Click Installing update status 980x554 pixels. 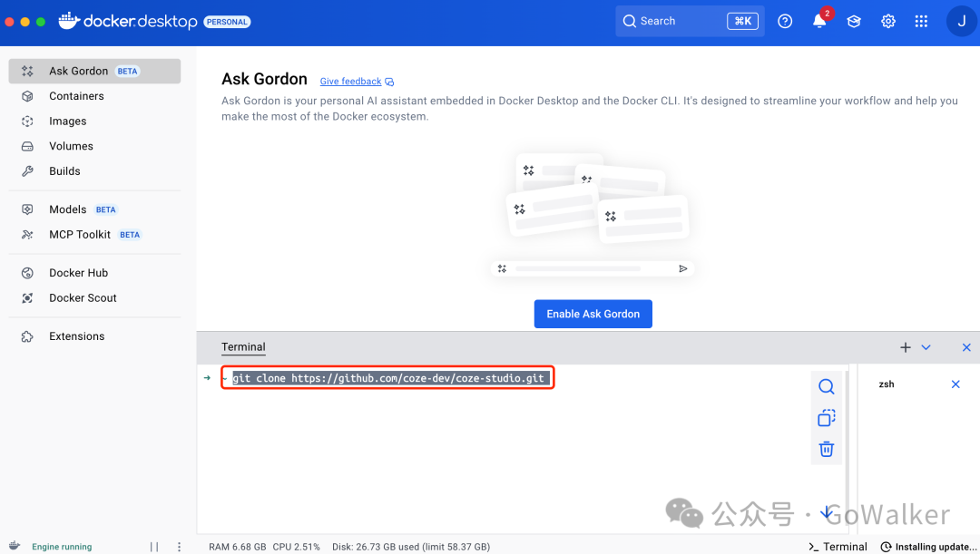929,547
